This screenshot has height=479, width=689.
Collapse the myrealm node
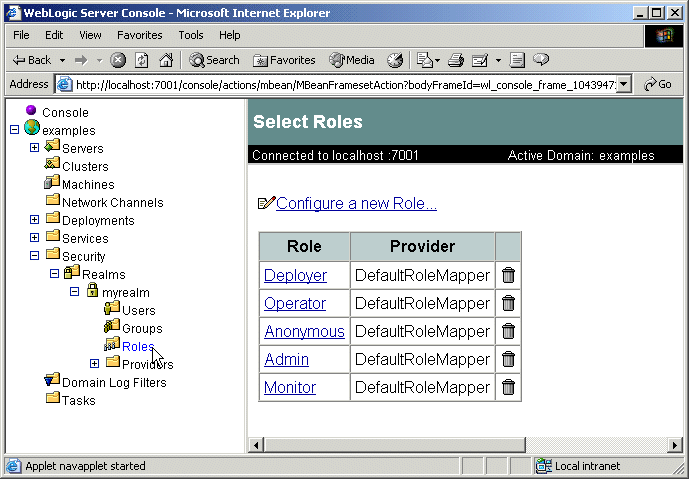click(74, 291)
